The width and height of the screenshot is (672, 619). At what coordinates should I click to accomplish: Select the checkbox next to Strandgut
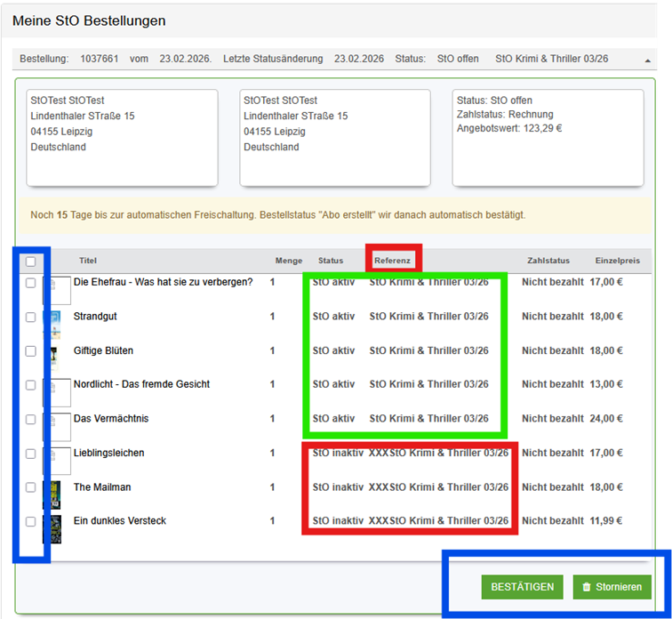(31, 317)
